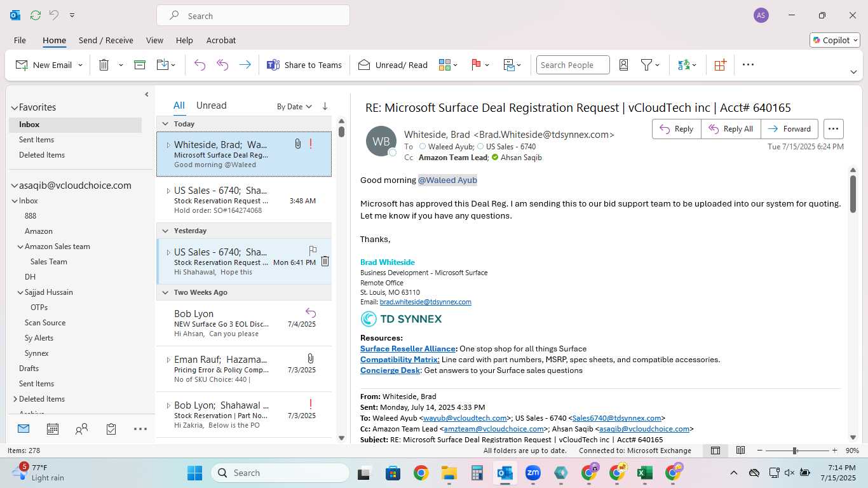Open the File menu
Image resolution: width=868 pixels, height=488 pixels.
click(20, 40)
